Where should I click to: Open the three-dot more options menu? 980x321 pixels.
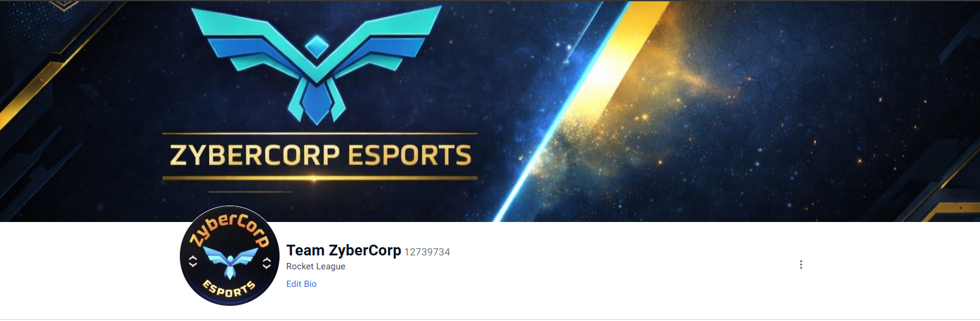[x=801, y=265]
